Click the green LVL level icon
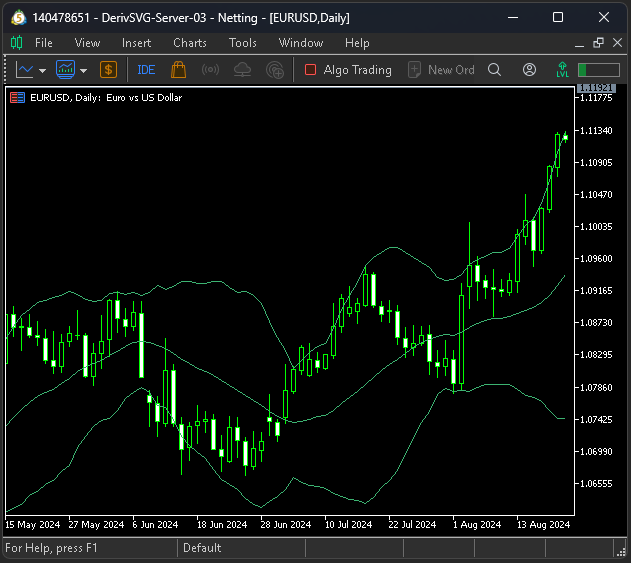Screen dimensions: 631x563 click(x=562, y=70)
